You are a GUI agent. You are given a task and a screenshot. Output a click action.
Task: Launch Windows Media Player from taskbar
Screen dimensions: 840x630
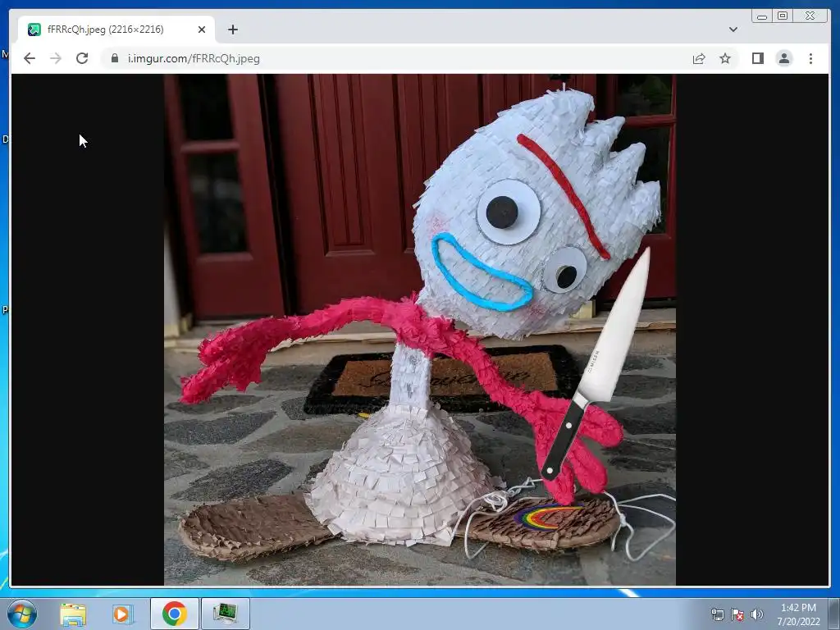coord(122,614)
